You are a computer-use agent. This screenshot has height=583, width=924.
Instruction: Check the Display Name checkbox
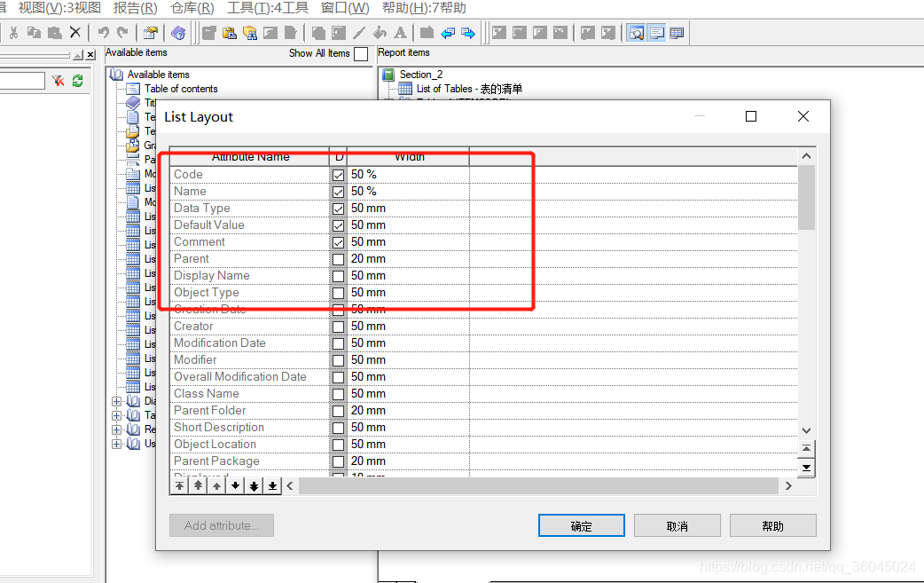[x=338, y=277]
